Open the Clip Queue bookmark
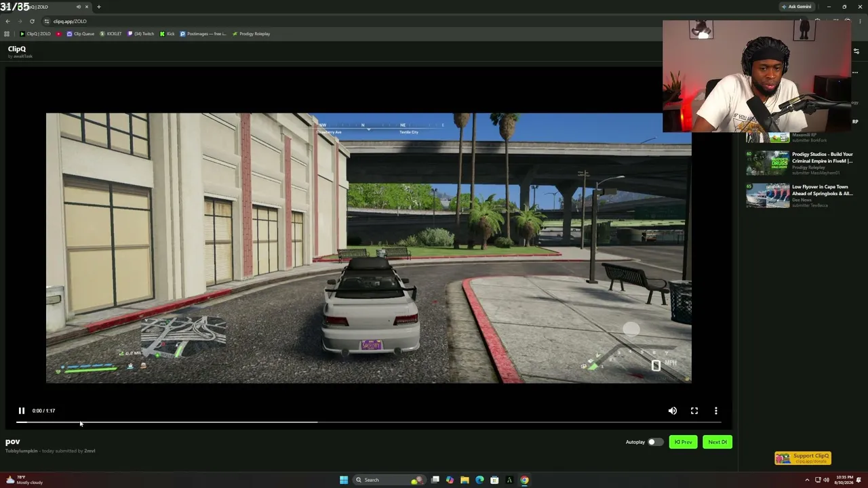Viewport: 868px width, 488px height. click(x=81, y=34)
